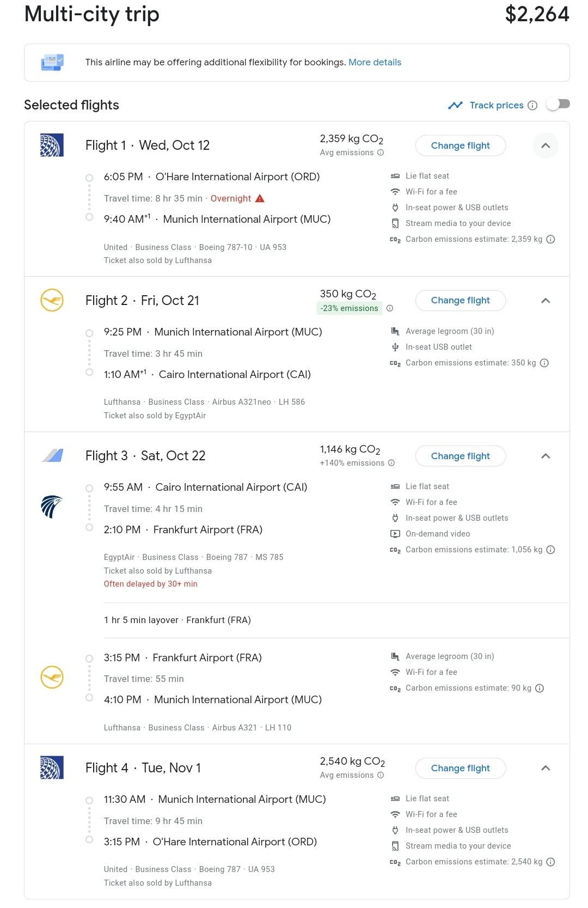588x908 pixels.
Task: Collapse Flight 1 details chevron
Action: (546, 145)
